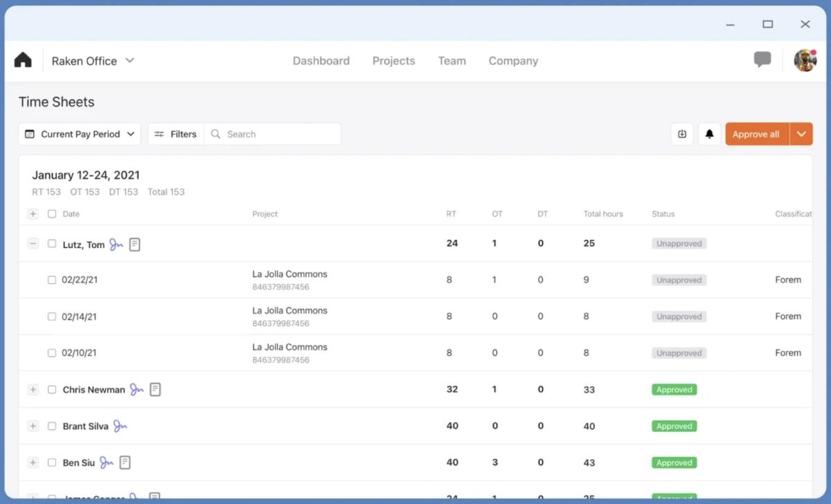Open Tom Lutz's signature icon
831x504 pixels.
coord(116,244)
